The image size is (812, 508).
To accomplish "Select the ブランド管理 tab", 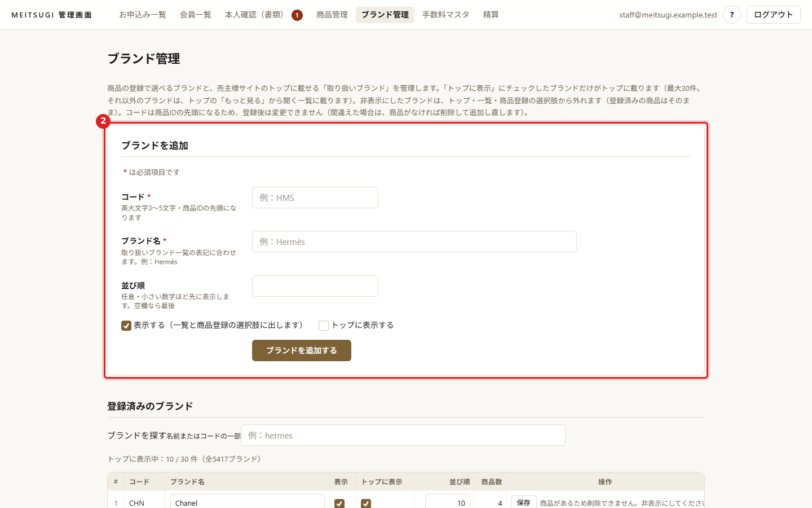I will [x=385, y=15].
